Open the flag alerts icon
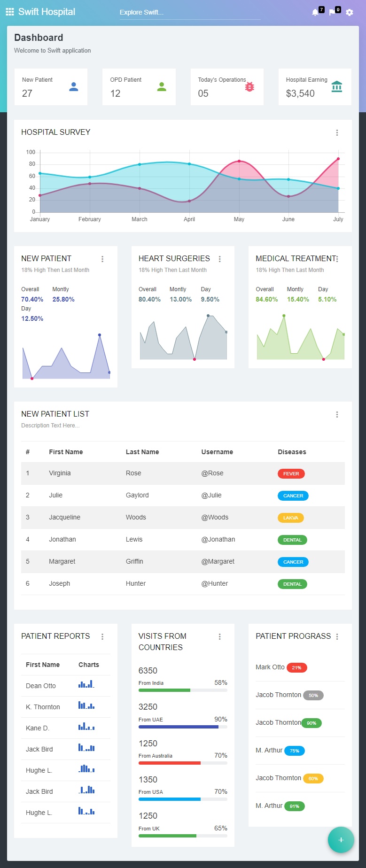Viewport: 366px width, 868px height. pos(332,12)
